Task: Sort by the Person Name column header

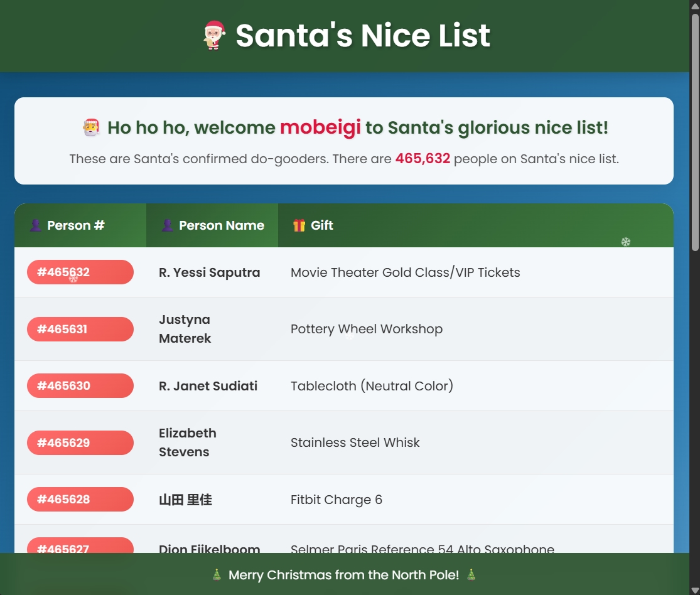Action: tap(222, 225)
